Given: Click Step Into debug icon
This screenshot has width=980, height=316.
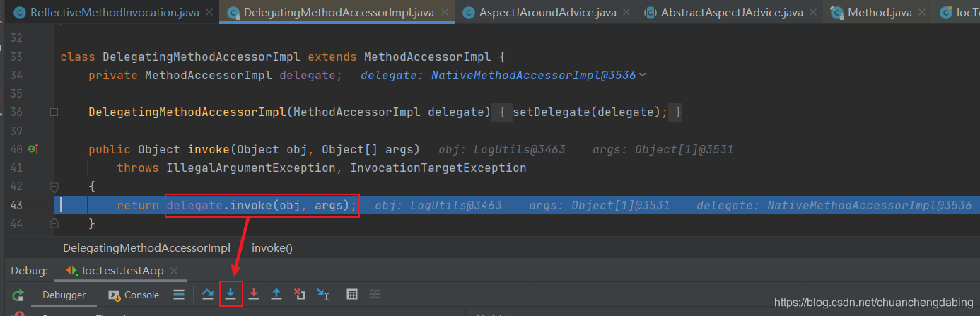Looking at the screenshot, I should pos(231,295).
